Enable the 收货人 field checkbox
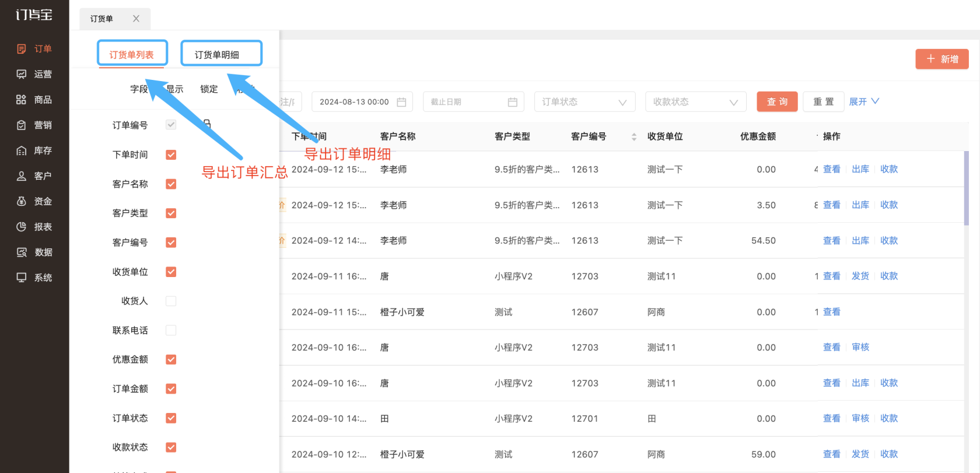The width and height of the screenshot is (980, 473). coord(171,301)
